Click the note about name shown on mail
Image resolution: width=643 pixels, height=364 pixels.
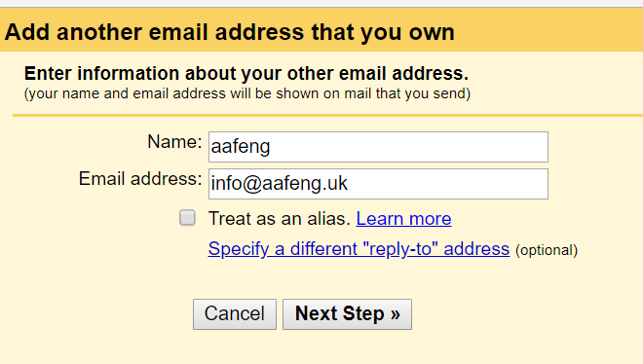click(247, 93)
